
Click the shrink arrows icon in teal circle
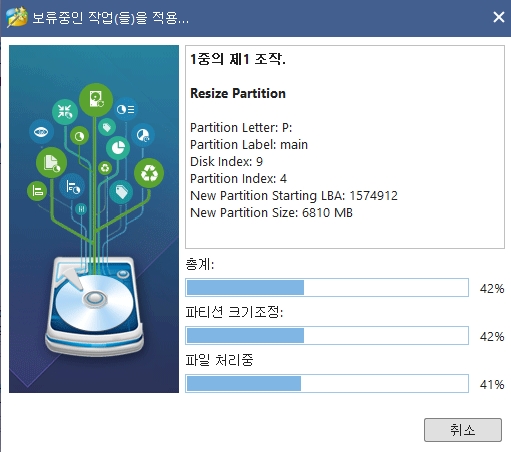[x=65, y=112]
